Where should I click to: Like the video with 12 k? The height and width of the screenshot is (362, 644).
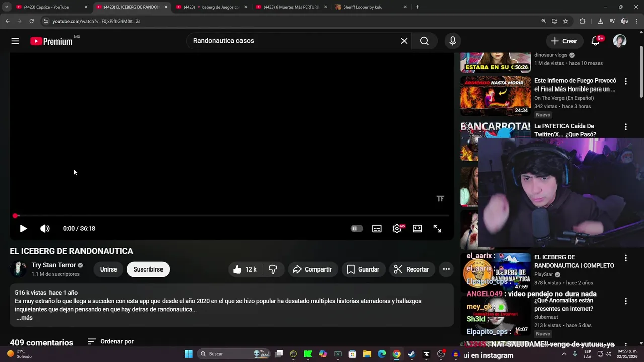point(245,269)
